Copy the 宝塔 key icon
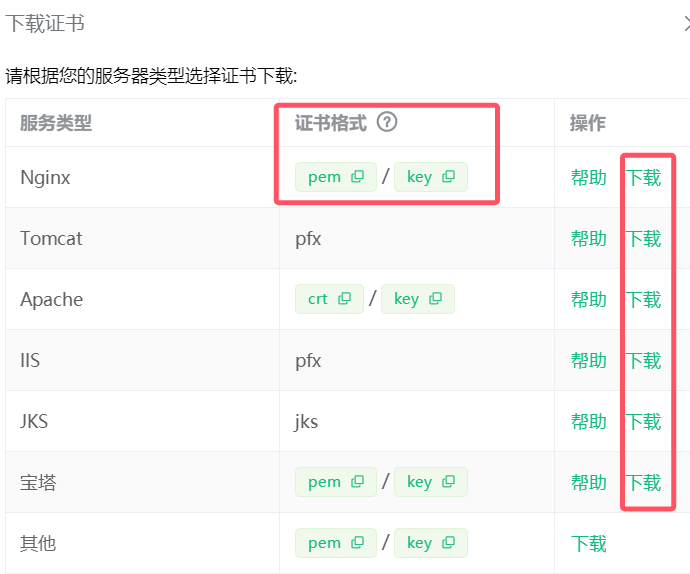The width and height of the screenshot is (690, 574). click(449, 482)
